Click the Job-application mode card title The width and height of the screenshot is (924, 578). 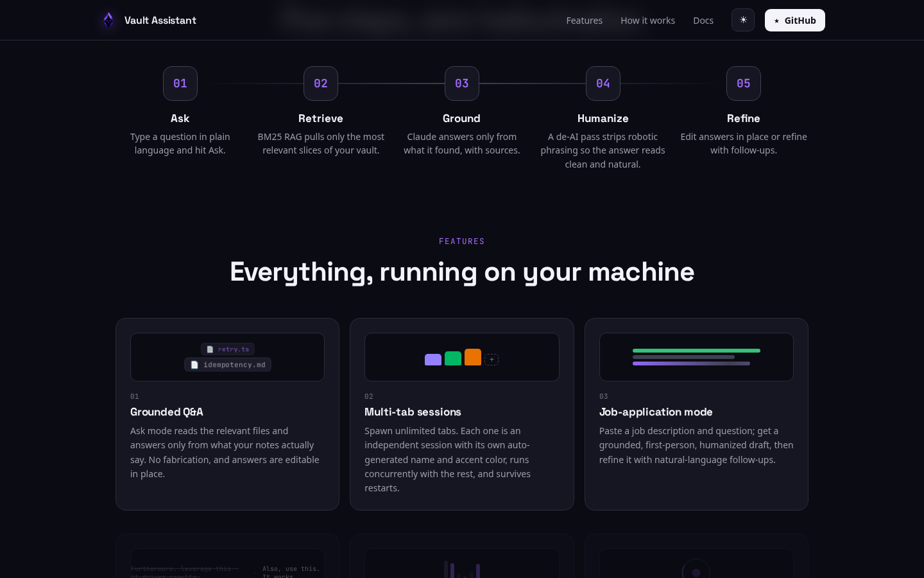tap(656, 412)
